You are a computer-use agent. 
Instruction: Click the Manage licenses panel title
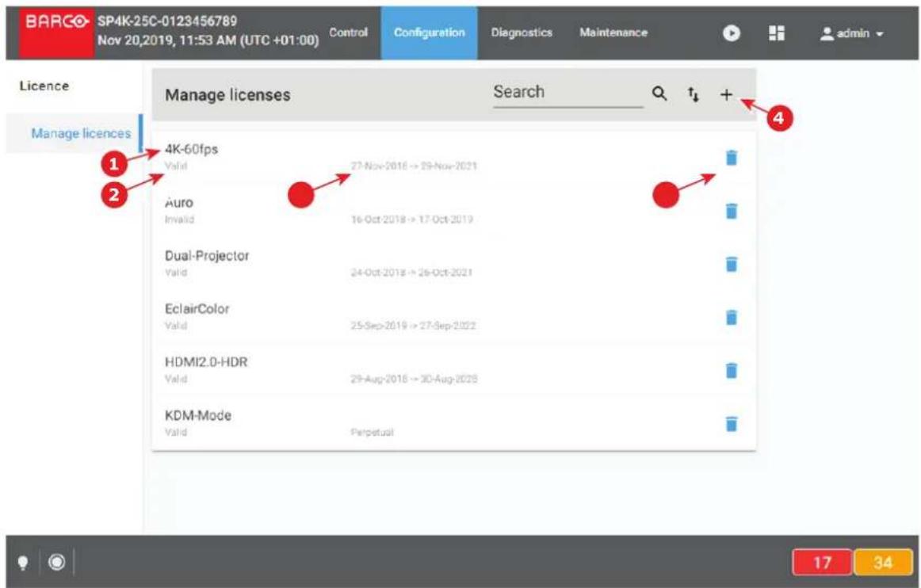click(227, 95)
